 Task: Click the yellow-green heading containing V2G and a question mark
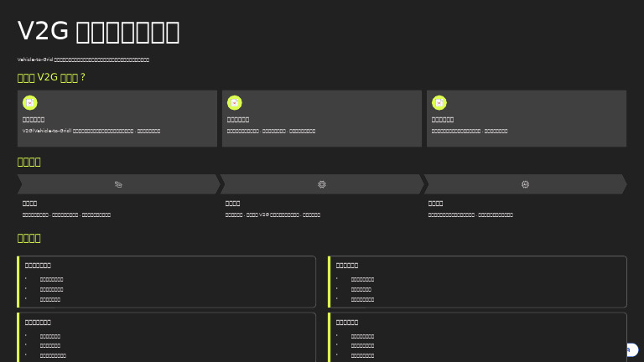[x=51, y=77]
